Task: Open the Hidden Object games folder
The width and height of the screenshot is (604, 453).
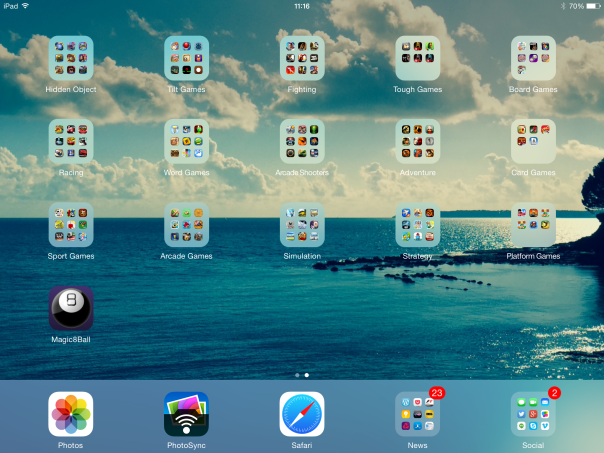Action: [71, 58]
